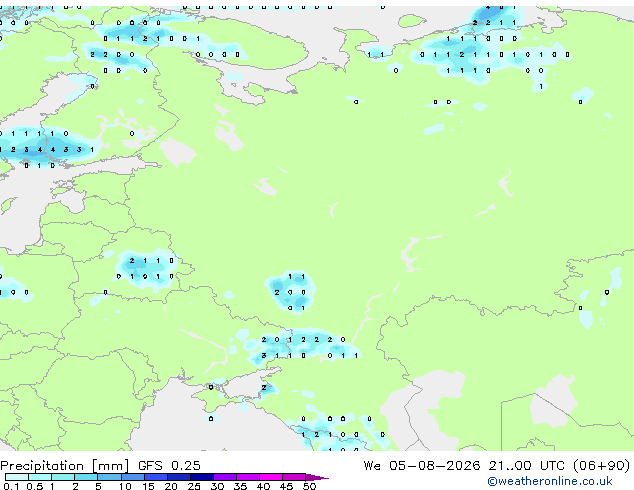This screenshot has height=490, width=634.
Task: Select the '21..00 UTC' time label
Action: (x=526, y=466)
